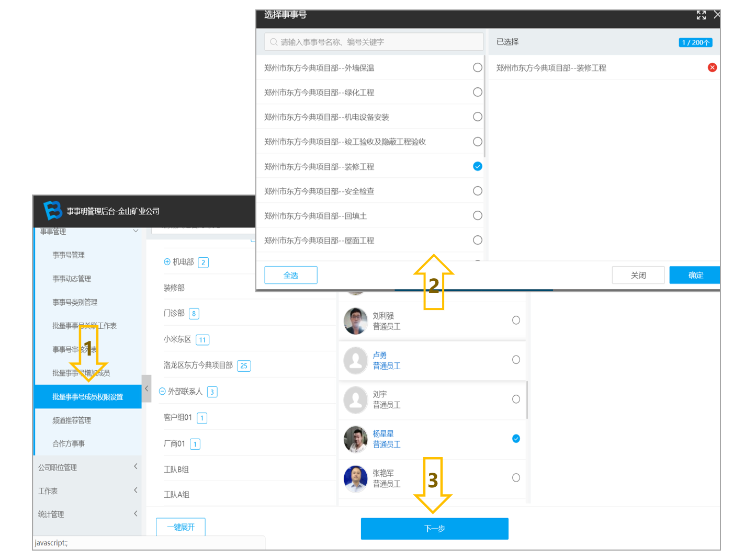Click the 事事号 keyword search field
The image size is (733, 560).
tap(374, 42)
